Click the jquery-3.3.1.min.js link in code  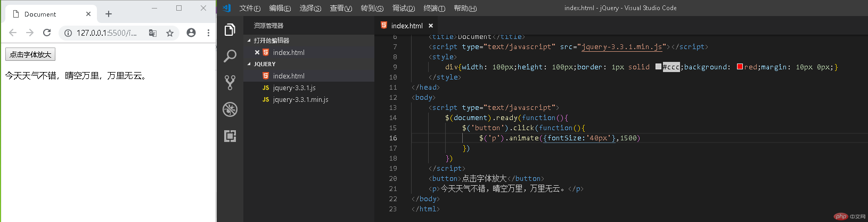tap(621, 47)
